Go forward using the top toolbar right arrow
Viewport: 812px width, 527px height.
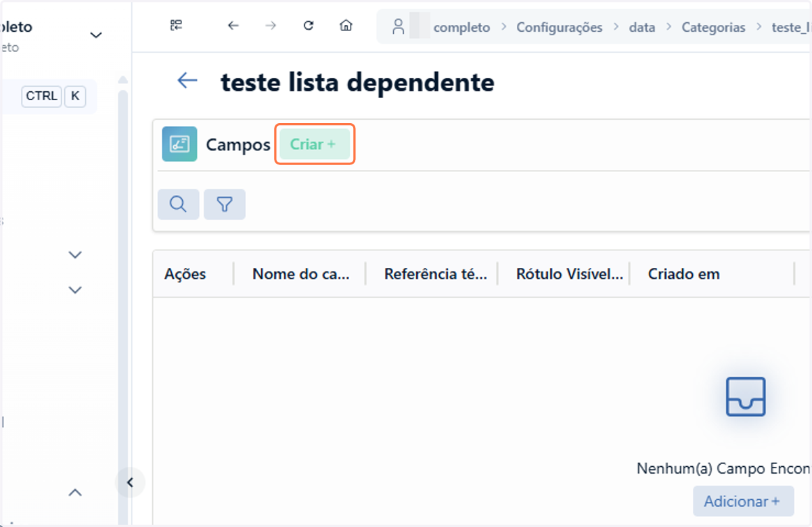click(271, 26)
